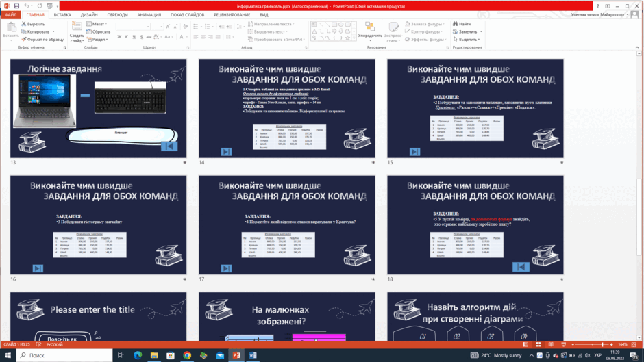The image size is (644, 362).
Task: Switch to the ВСТАВКА tab
Action: [62, 15]
